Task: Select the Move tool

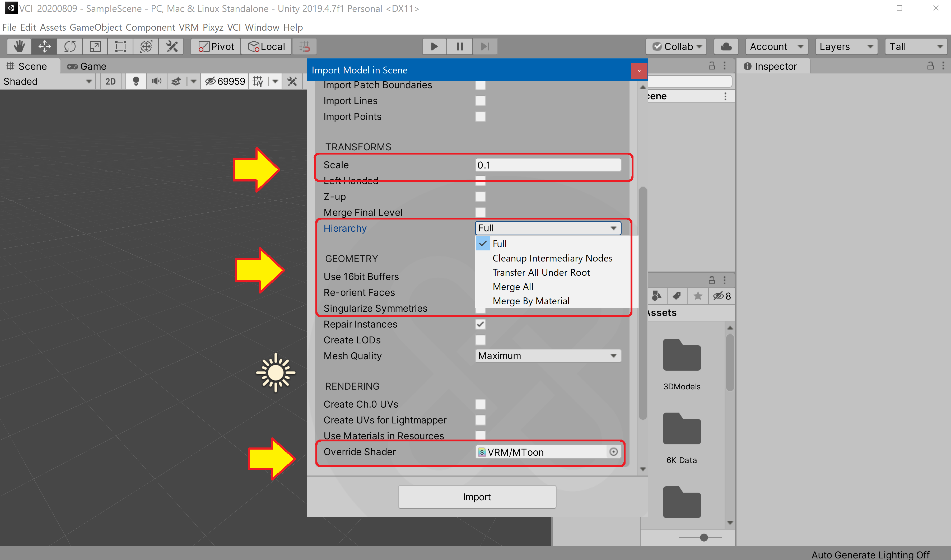Action: [45, 46]
